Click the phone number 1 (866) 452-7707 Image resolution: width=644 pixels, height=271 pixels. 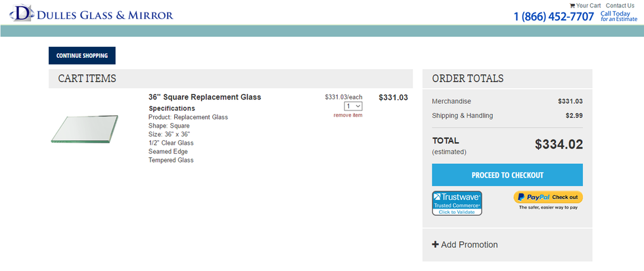click(x=553, y=16)
